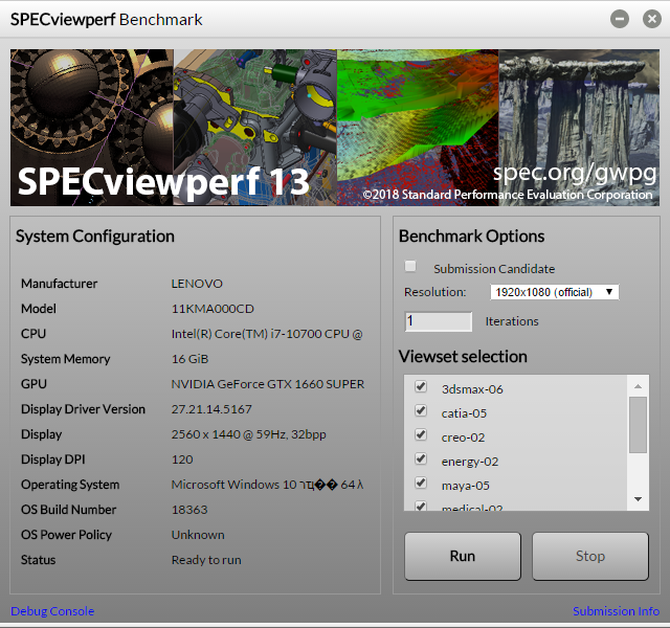The image size is (670, 628).
Task: Click the gears banner thumbnail
Action: pos(92,110)
